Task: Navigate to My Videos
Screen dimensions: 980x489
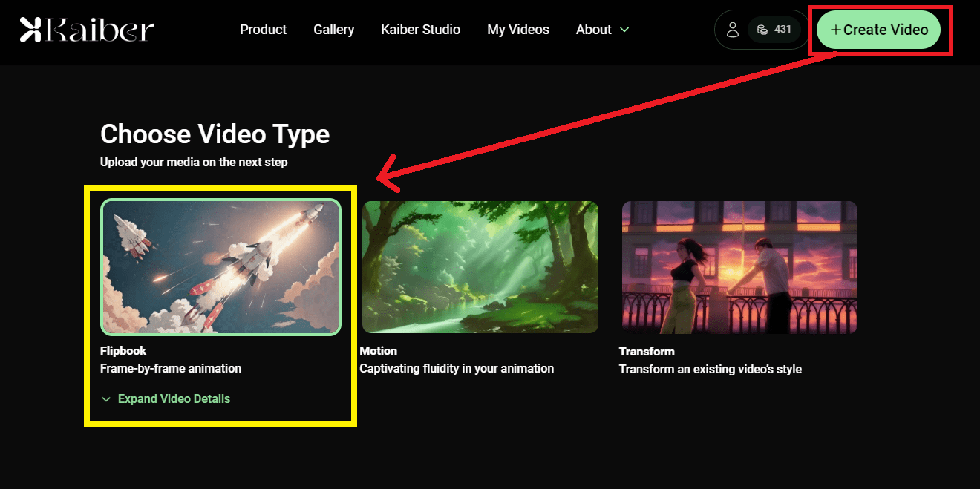Action: [x=518, y=30]
